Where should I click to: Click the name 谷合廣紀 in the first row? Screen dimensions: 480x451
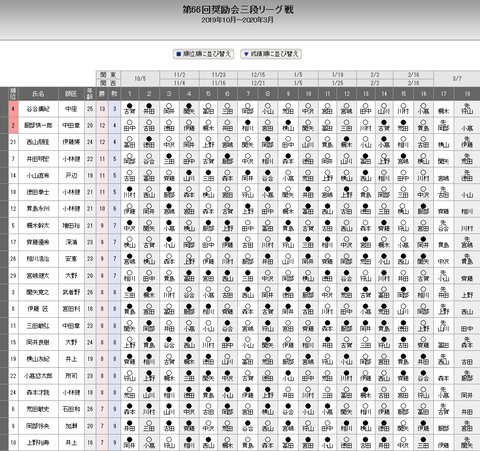[38, 109]
